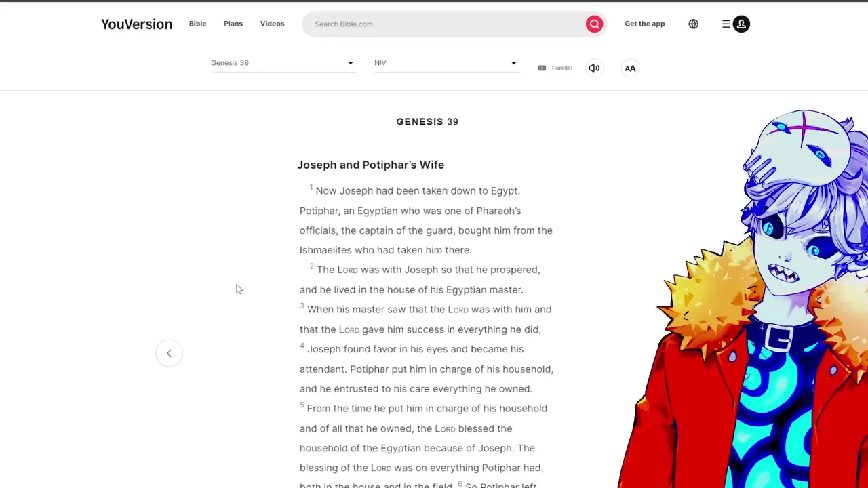Screen dimensions: 868x488
Task: Click the GENESIS 39 chapter heading
Action: pyautogui.click(x=427, y=122)
